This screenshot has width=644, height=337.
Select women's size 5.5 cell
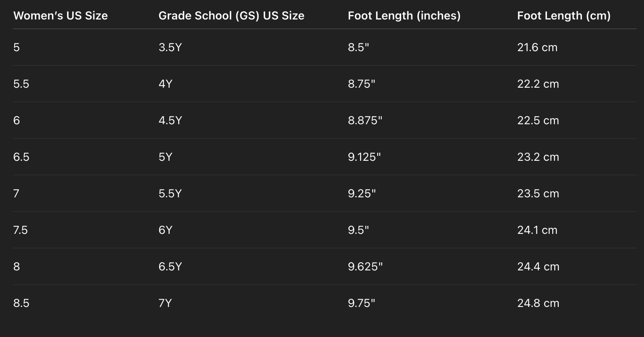[21, 84]
